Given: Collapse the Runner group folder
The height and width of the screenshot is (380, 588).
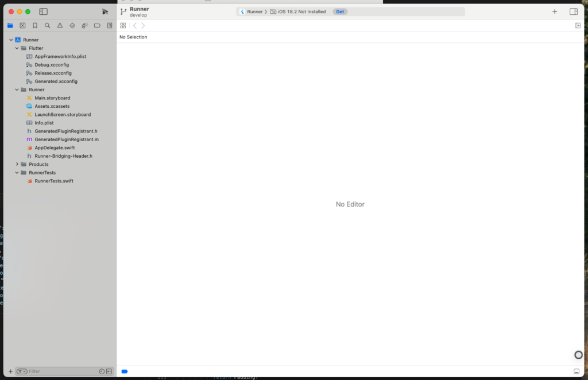Looking at the screenshot, I should pyautogui.click(x=17, y=90).
